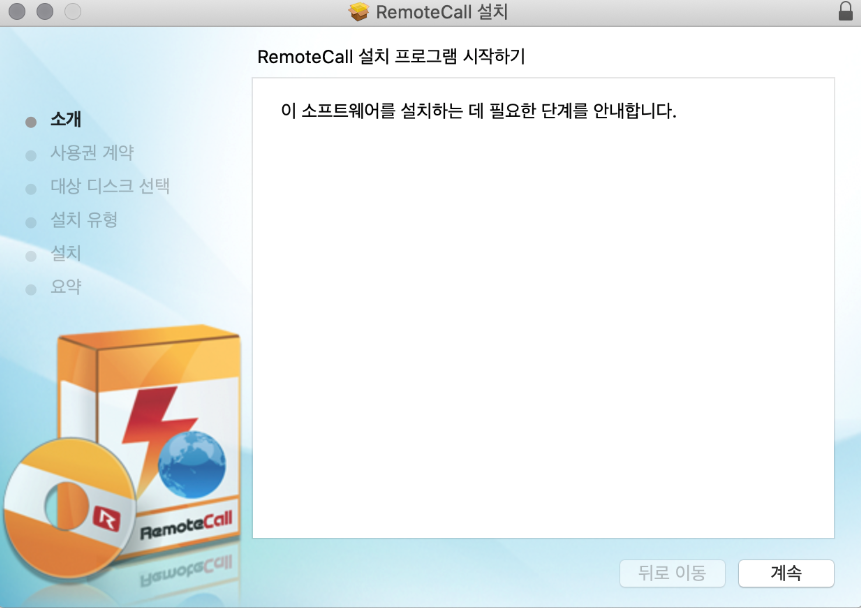Close the installer with the first window button
Screen dimensions: 861x608
pos(17,12)
